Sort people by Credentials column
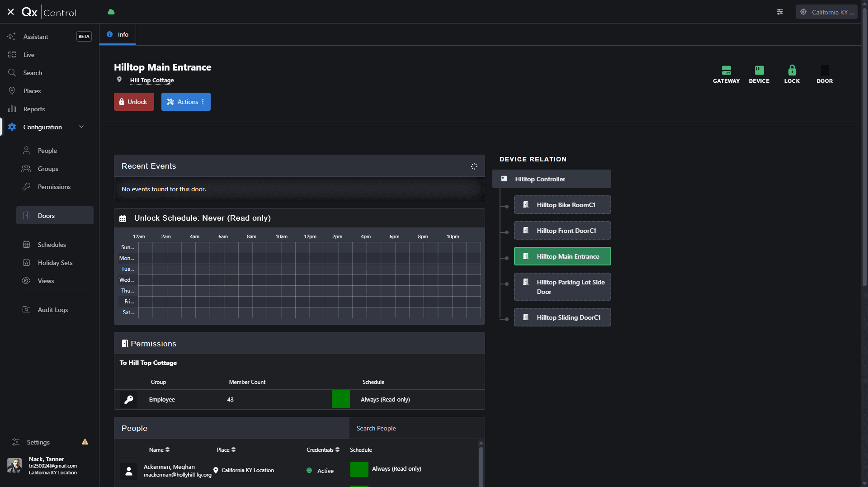The image size is (868, 487). (323, 450)
